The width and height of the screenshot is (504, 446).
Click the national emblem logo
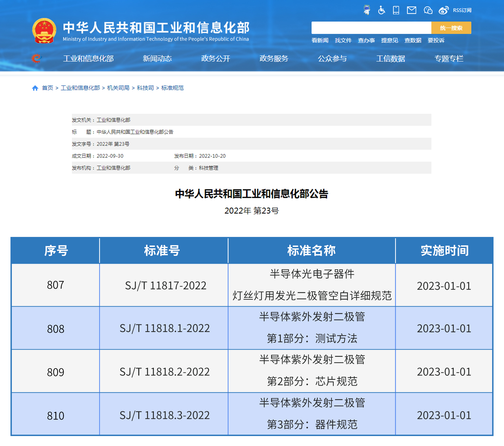[44, 31]
